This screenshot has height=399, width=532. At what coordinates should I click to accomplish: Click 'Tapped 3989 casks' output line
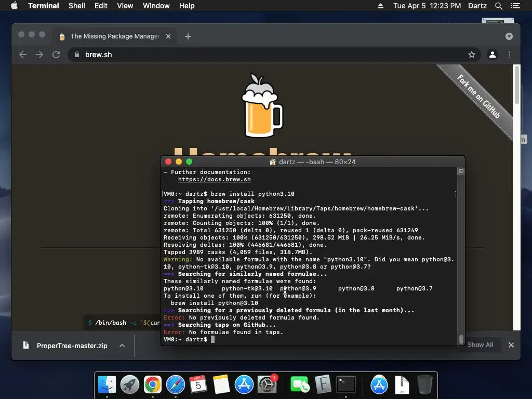click(x=237, y=252)
